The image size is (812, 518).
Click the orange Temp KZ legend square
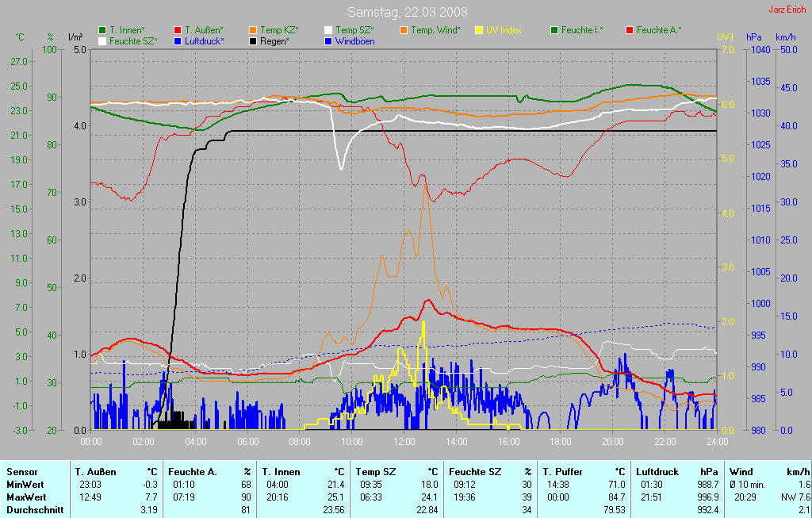tap(253, 30)
